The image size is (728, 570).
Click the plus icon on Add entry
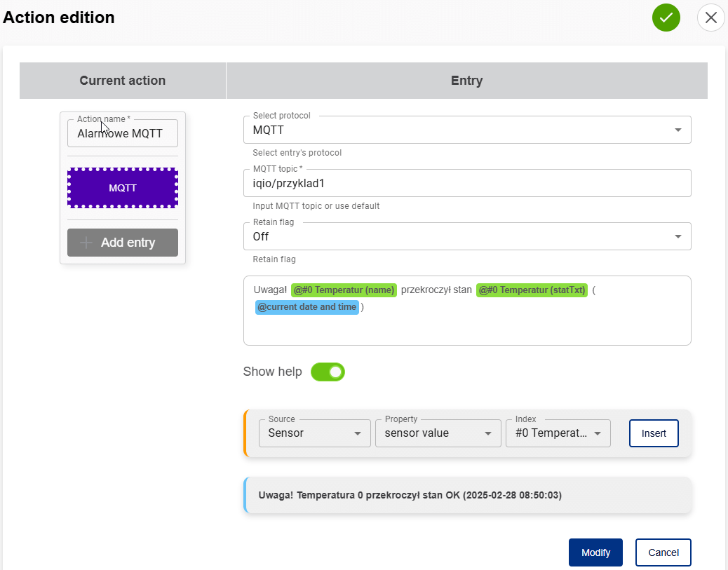click(x=86, y=243)
